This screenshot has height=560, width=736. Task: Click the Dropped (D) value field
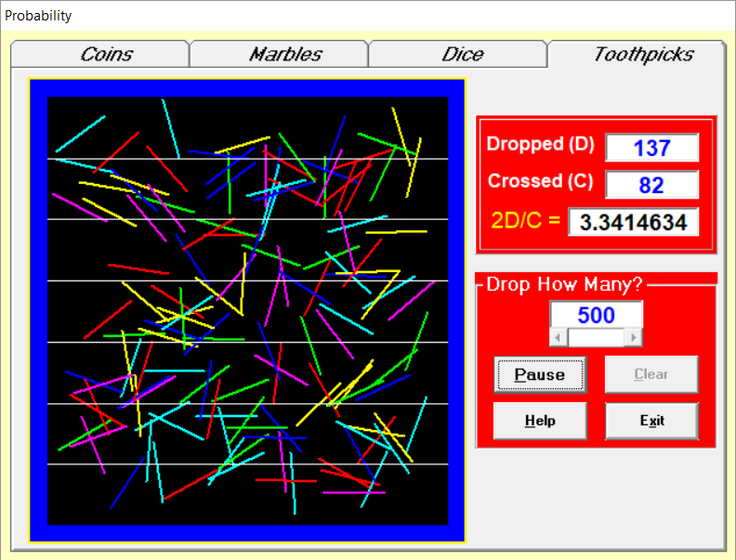click(x=651, y=148)
